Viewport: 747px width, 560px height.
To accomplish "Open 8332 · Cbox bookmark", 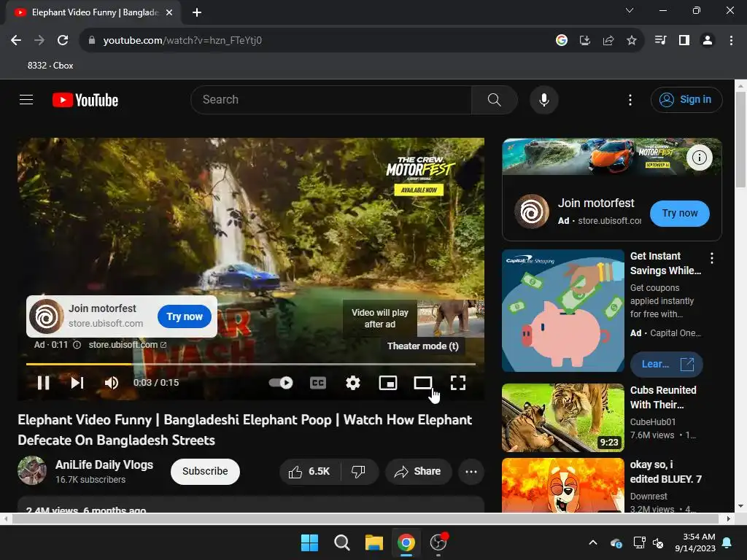I will click(x=50, y=65).
